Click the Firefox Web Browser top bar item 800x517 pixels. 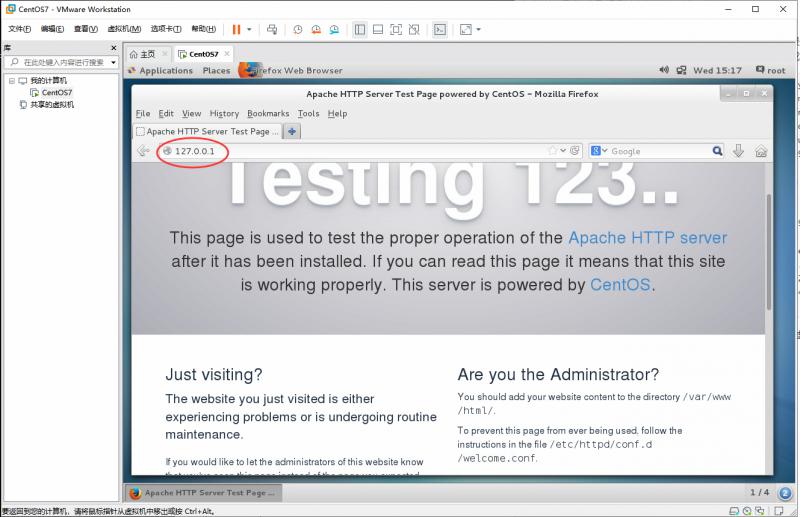(x=291, y=70)
